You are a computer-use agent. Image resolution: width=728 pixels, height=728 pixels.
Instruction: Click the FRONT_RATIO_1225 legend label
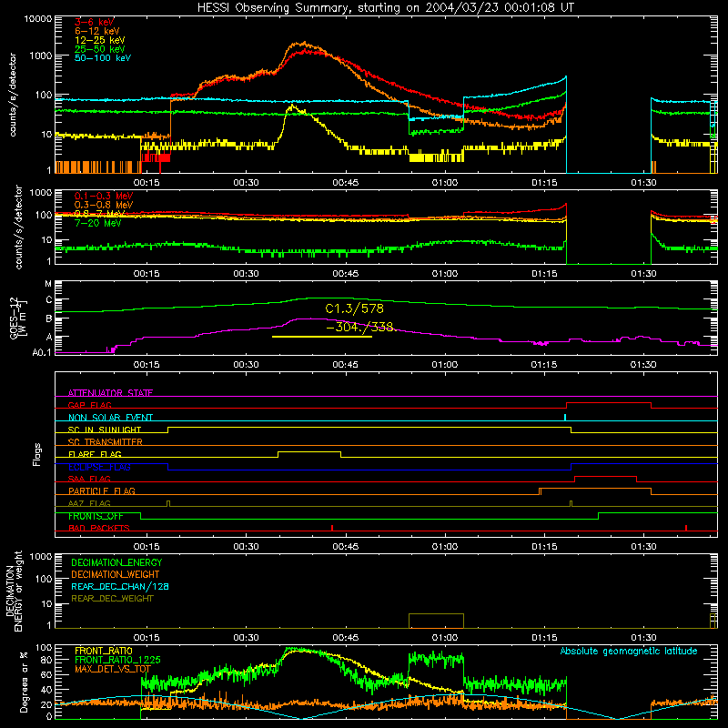117,660
